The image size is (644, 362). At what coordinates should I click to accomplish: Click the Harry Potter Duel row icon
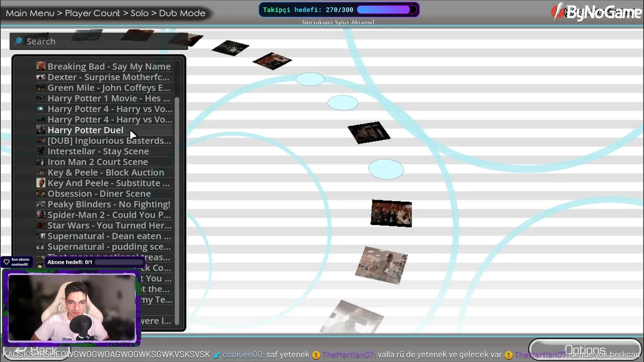(x=41, y=130)
